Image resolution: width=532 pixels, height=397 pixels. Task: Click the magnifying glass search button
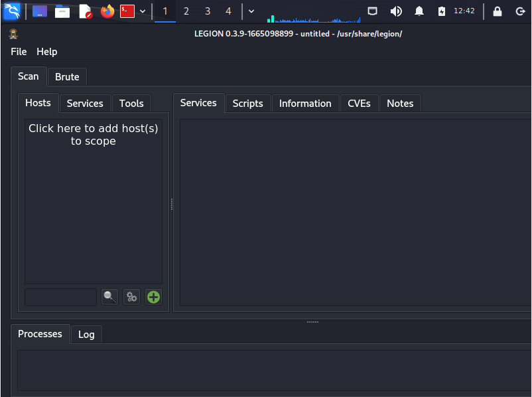[109, 297]
